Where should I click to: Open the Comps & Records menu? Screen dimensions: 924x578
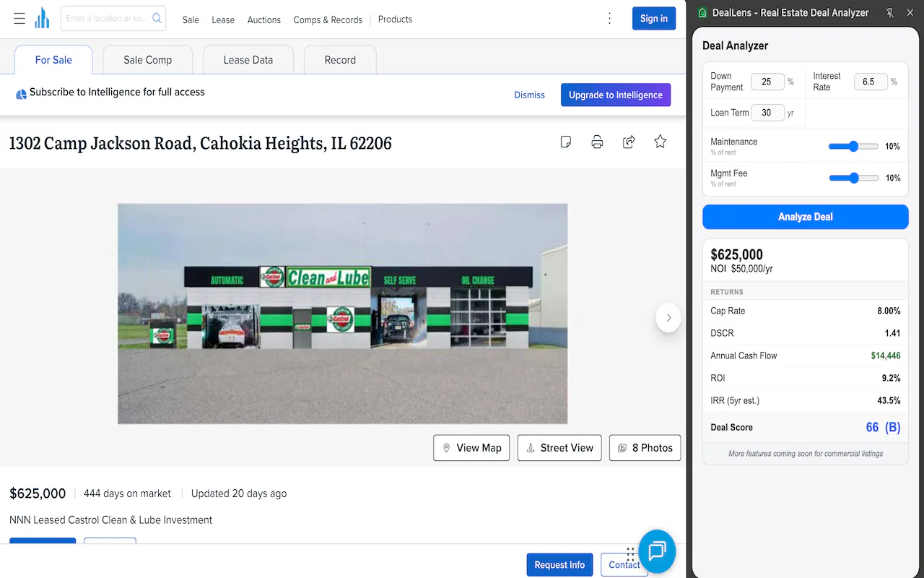(x=328, y=20)
